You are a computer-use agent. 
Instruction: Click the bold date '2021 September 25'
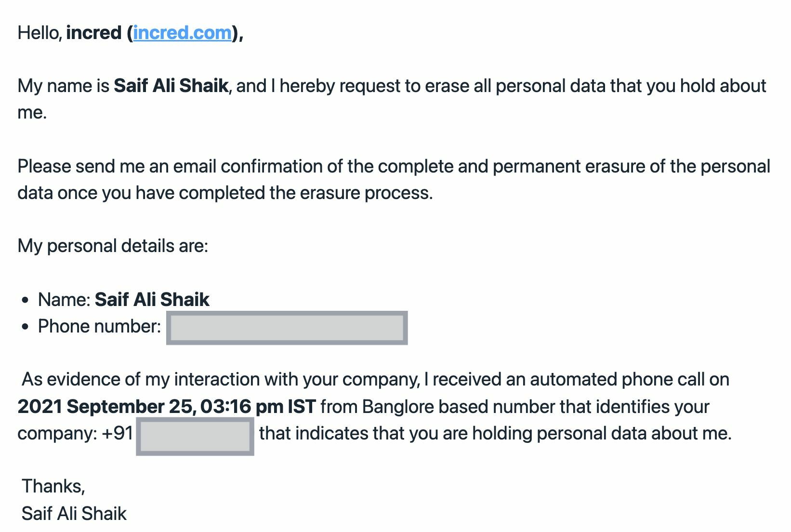[x=105, y=407]
